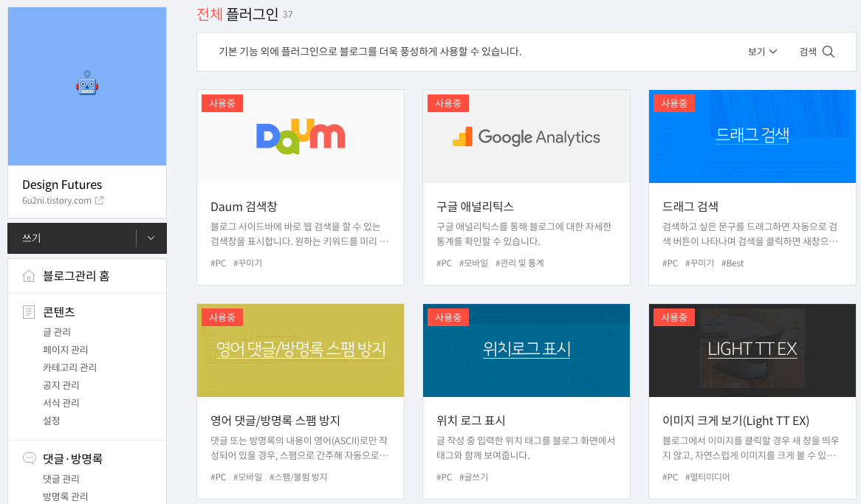
Task: Open 방명록 관리 menu item
Action: (65, 497)
